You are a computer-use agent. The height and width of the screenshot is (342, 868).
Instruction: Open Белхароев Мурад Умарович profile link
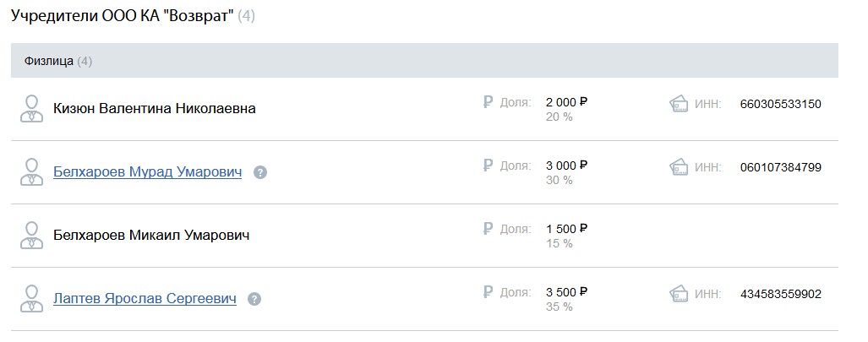(147, 172)
